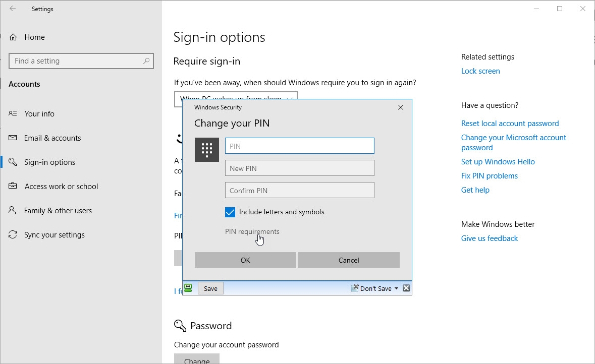Image resolution: width=595 pixels, height=364 pixels.
Task: Click inside the PIN input field
Action: [x=299, y=145]
